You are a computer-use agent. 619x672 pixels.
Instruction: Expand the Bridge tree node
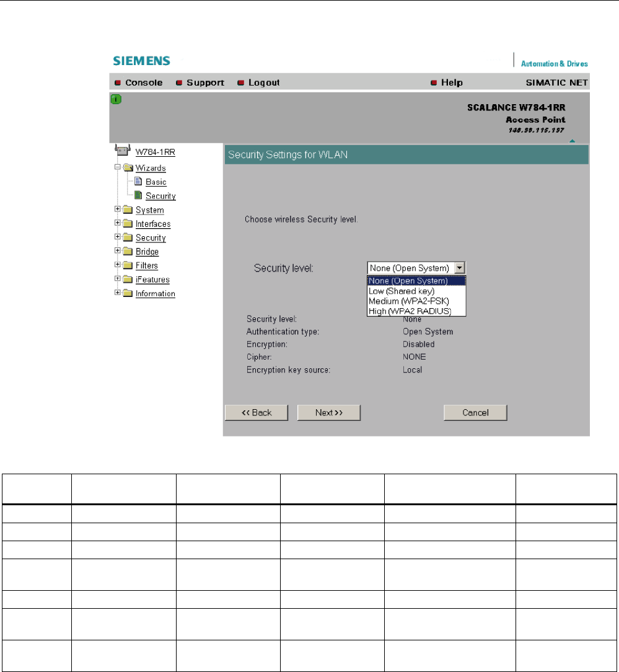[x=117, y=250]
